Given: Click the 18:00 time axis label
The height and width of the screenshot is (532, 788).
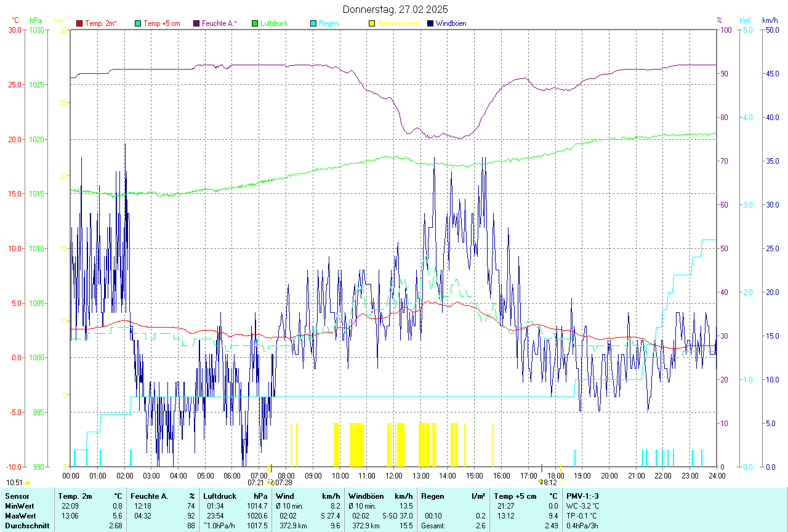Looking at the screenshot, I should [556, 475].
